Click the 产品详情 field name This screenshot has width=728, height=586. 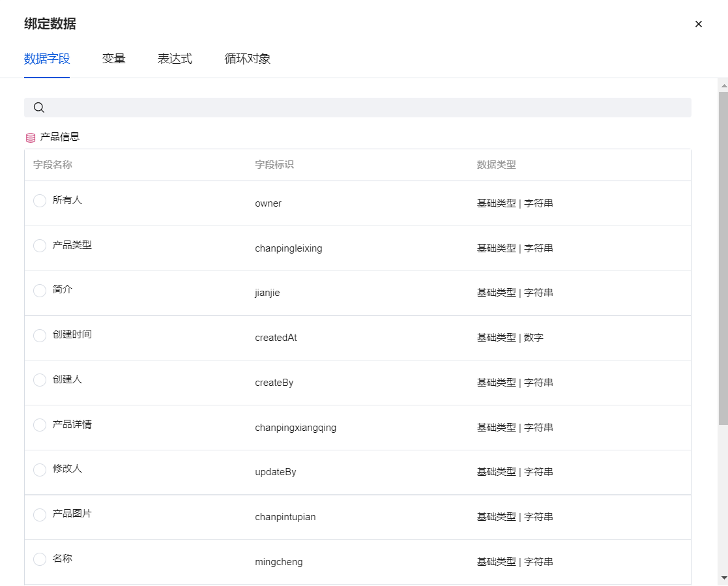click(x=72, y=424)
